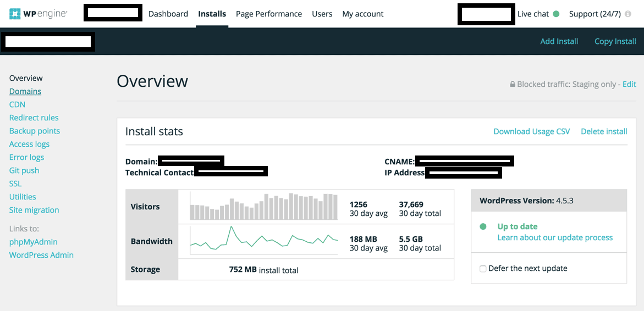This screenshot has width=644, height=311.
Task: Open the Dashboard tab
Action: 168,14
